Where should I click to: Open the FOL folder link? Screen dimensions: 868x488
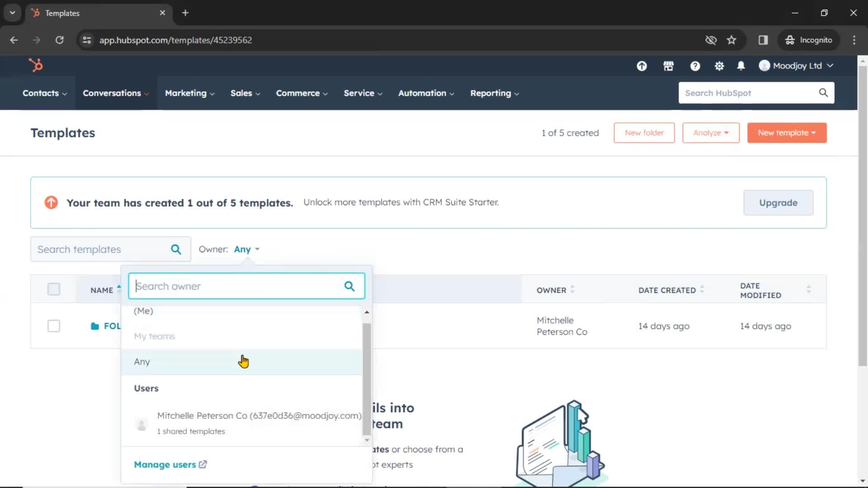point(112,326)
